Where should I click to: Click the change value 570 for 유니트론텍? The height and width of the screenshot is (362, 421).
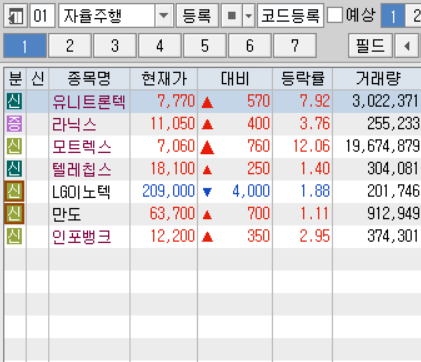point(258,101)
